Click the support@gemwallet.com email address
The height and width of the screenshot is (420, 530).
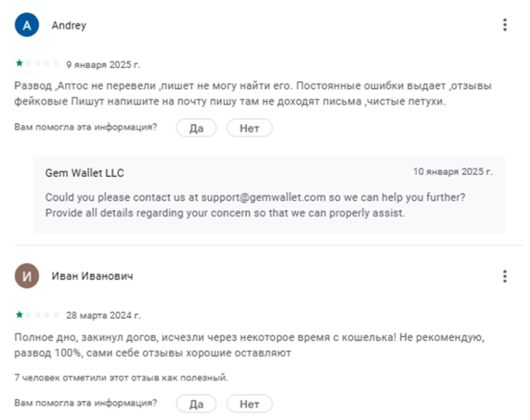point(258,198)
